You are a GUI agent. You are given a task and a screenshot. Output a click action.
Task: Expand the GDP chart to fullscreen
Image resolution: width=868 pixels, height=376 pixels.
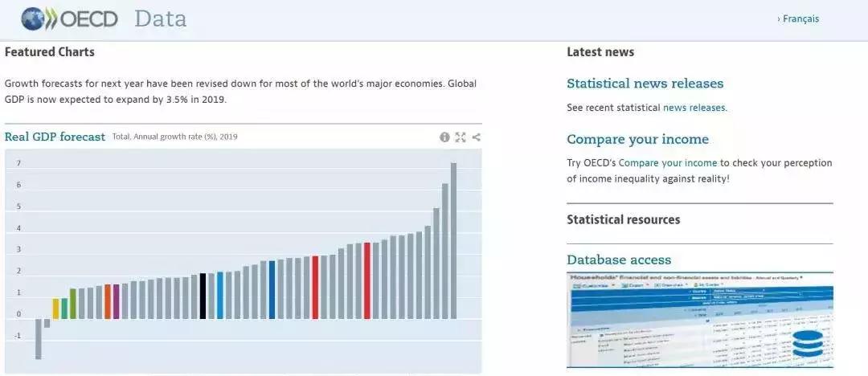click(461, 137)
